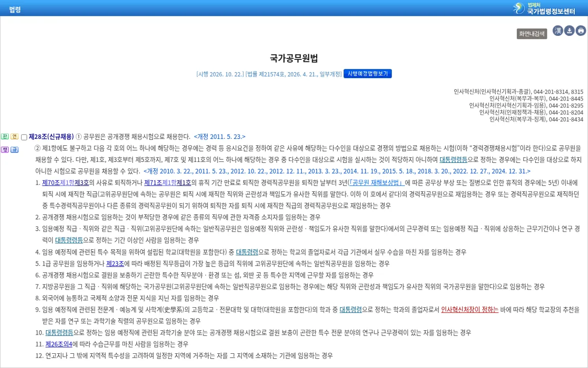The height and width of the screenshot is (368, 588).
Task: Click the 제28조(신규채용) article heading
Action: [51, 136]
